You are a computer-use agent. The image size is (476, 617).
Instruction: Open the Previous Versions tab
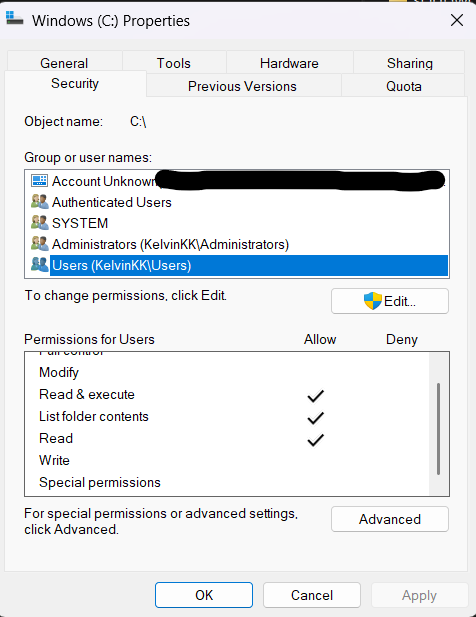tap(243, 86)
